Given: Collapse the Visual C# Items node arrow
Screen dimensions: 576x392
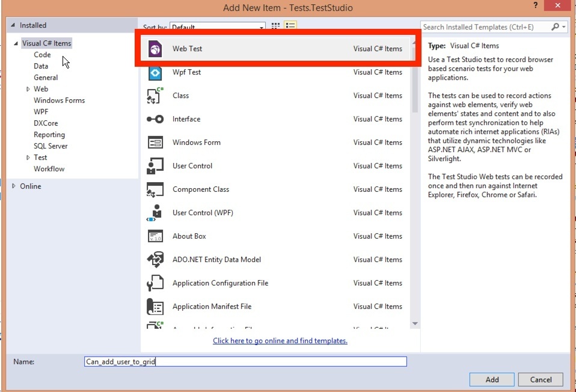Looking at the screenshot, I should coord(16,43).
